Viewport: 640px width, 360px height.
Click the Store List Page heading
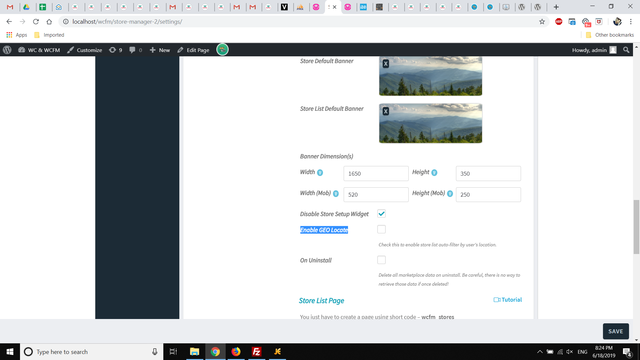[321, 301]
